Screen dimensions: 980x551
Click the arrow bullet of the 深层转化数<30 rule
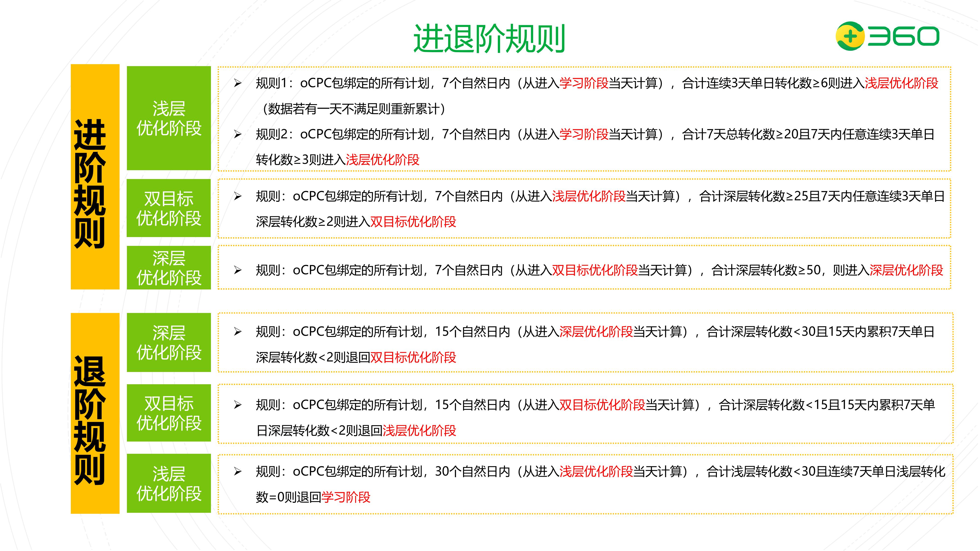238,332
